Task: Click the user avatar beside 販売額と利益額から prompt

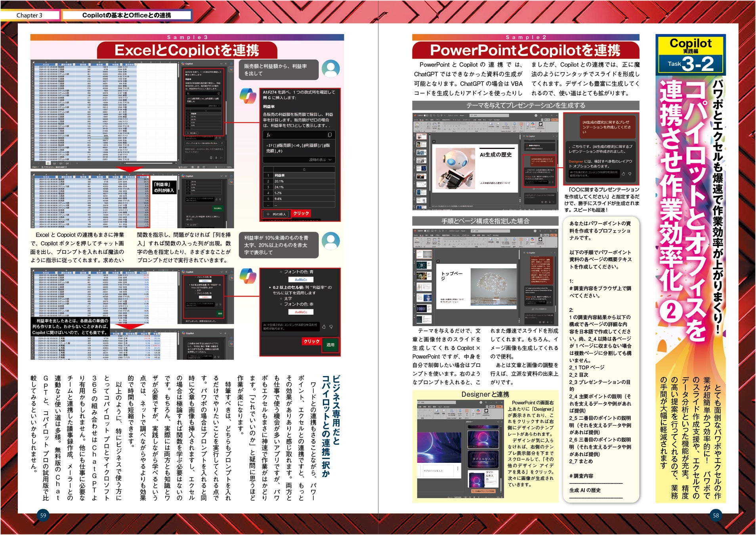Action: 331,69
